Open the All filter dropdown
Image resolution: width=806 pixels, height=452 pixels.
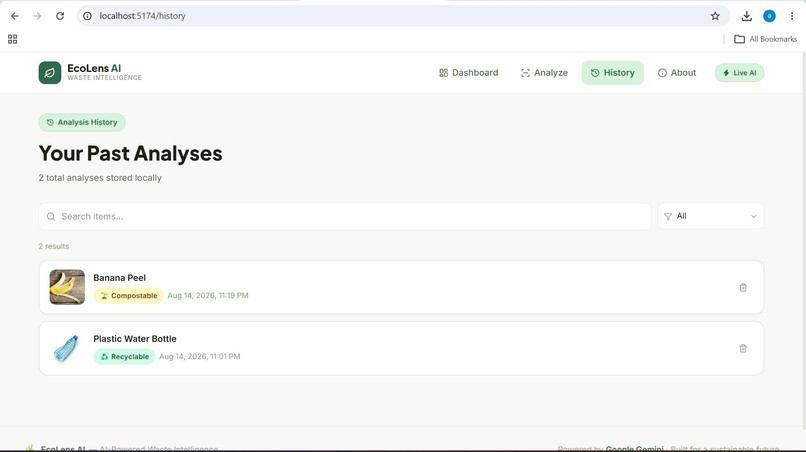point(710,216)
